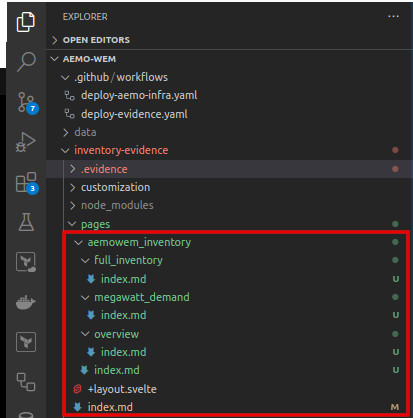Select the EXPLORER panel title

click(85, 17)
